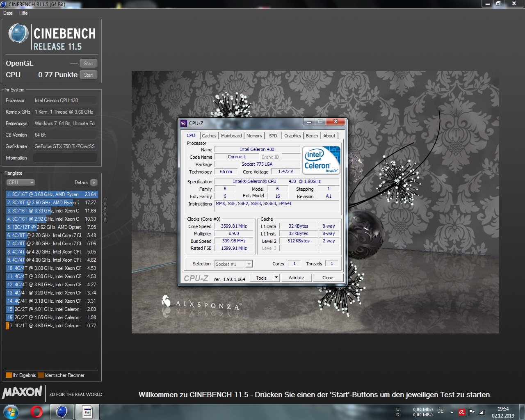This screenshot has width=525, height=420.
Task: Open Opera browser from taskbar
Action: click(x=37, y=412)
